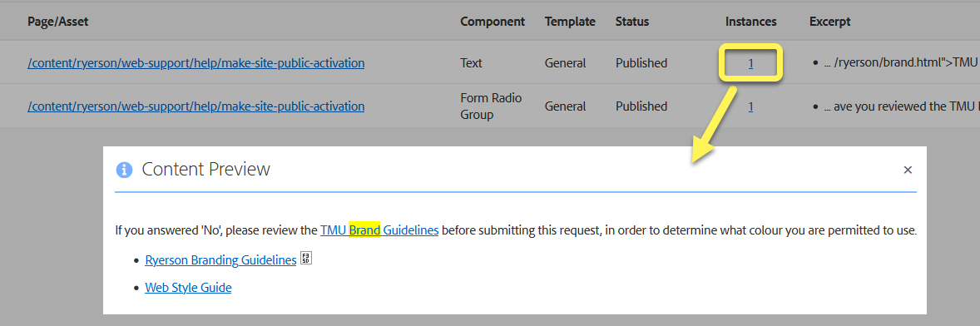The height and width of the screenshot is (326, 980).
Task: Click the file-type icon after Ryerson Branding Guidelines
Action: point(305,259)
